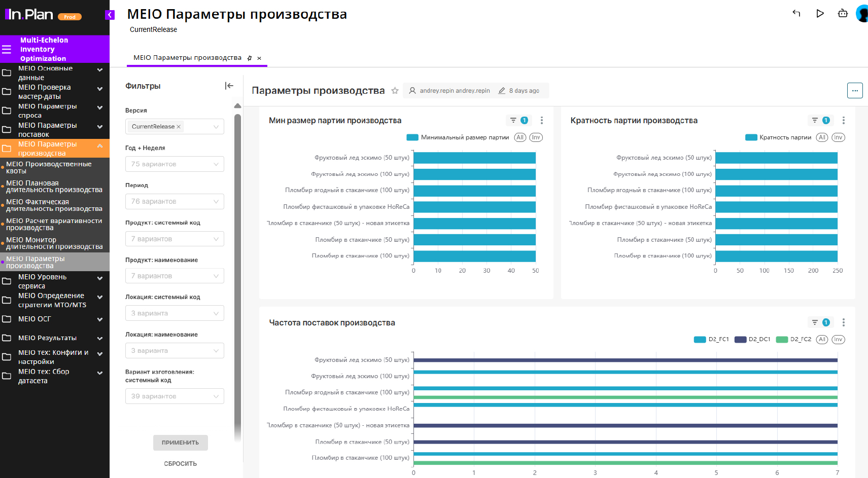The image size is (868, 478).
Task: Collapse the Фильтры panel with arrow icon
Action: (229, 86)
